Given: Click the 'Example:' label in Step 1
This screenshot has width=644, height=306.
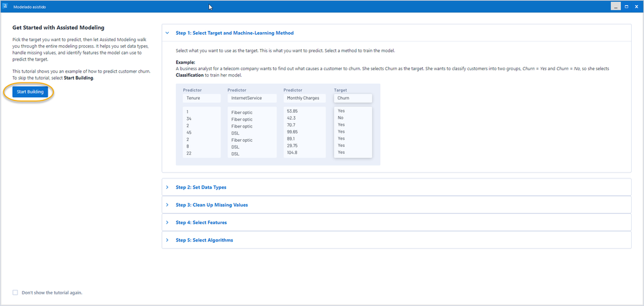Looking at the screenshot, I should pyautogui.click(x=184, y=62).
